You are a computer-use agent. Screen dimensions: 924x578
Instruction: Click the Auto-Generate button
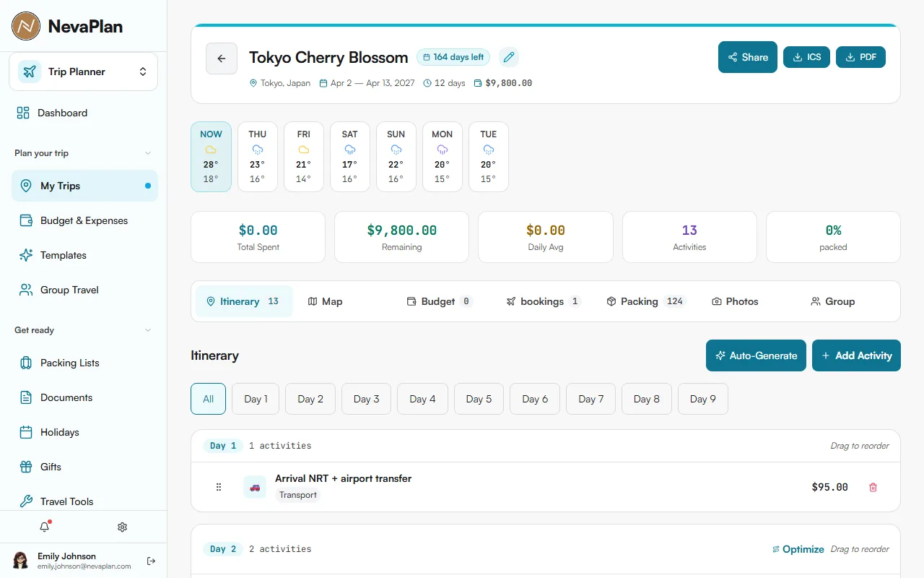pyautogui.click(x=756, y=355)
